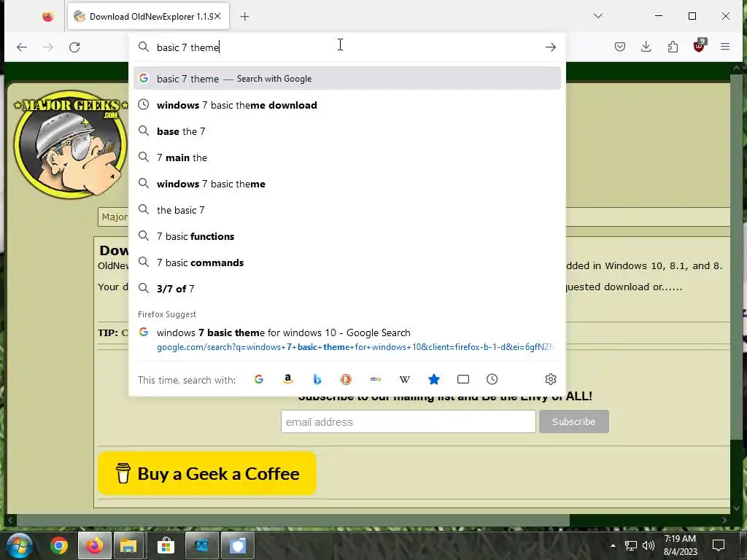
Task: Select the 'base the 7' suggestion
Action: [347, 131]
